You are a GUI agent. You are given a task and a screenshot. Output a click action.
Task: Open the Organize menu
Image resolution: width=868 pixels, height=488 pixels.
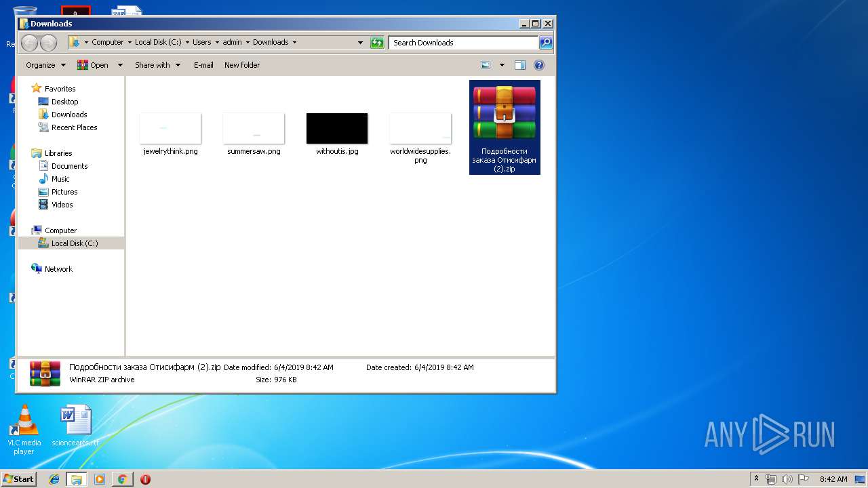tap(46, 65)
